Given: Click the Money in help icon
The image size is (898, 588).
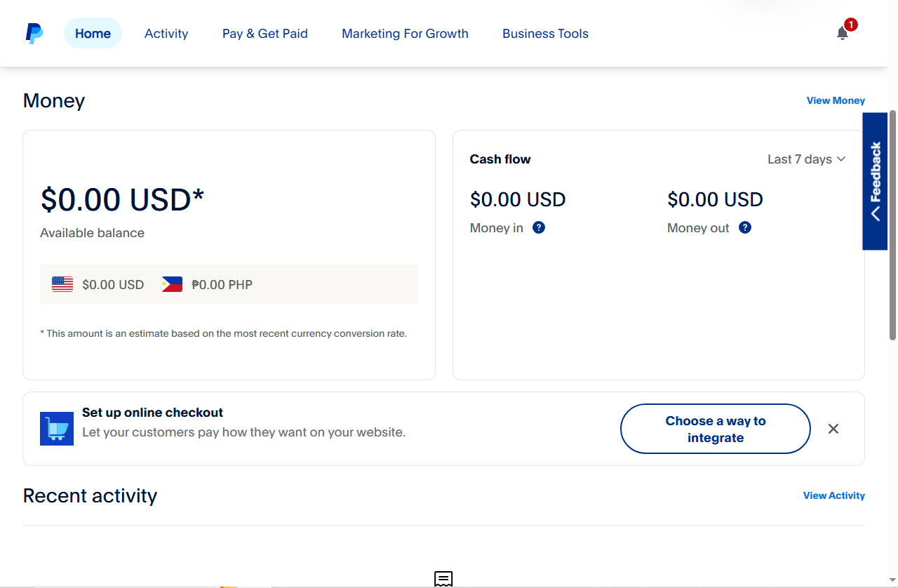Looking at the screenshot, I should coord(539,227).
